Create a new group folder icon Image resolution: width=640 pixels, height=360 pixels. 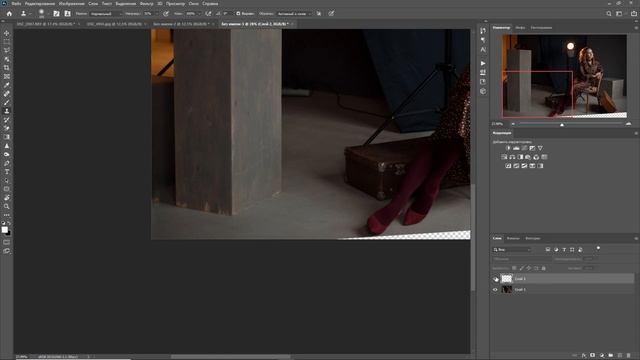611,356
